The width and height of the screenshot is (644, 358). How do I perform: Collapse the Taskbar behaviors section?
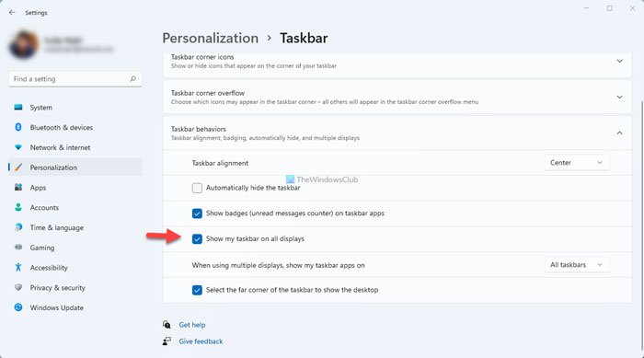point(619,133)
